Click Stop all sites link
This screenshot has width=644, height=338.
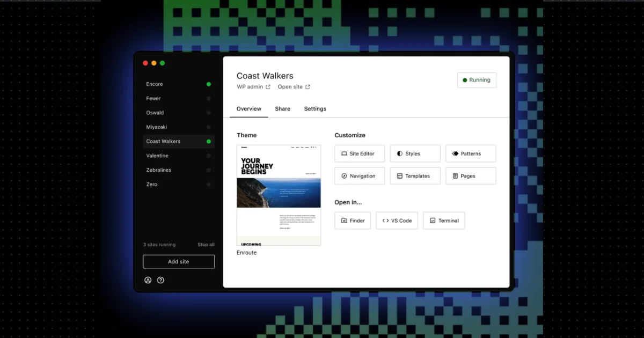206,245
